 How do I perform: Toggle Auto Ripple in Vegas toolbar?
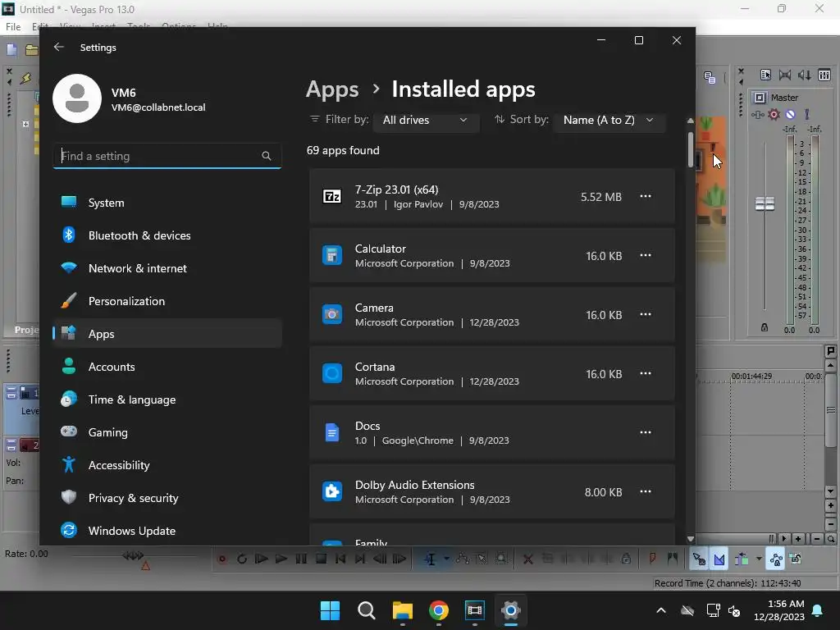[742, 559]
